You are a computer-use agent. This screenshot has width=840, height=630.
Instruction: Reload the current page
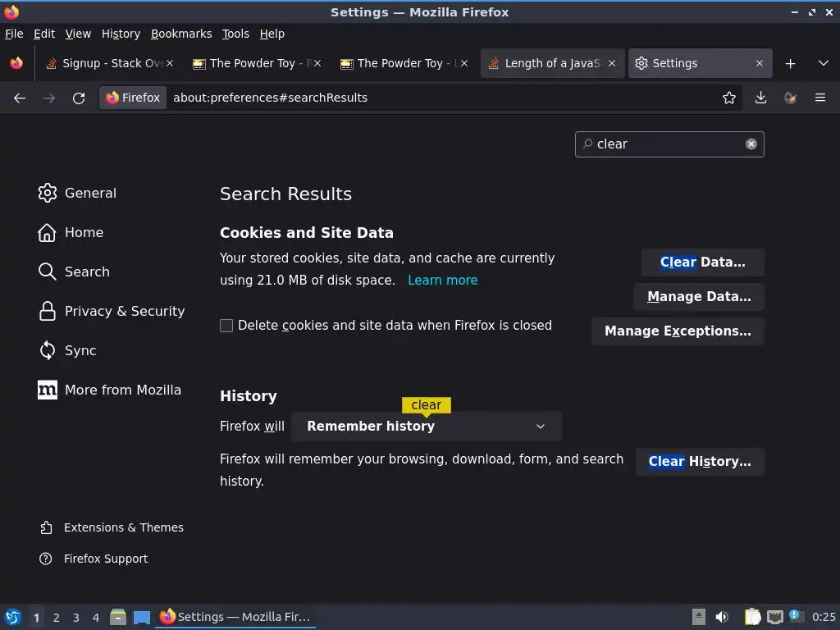[x=79, y=98]
